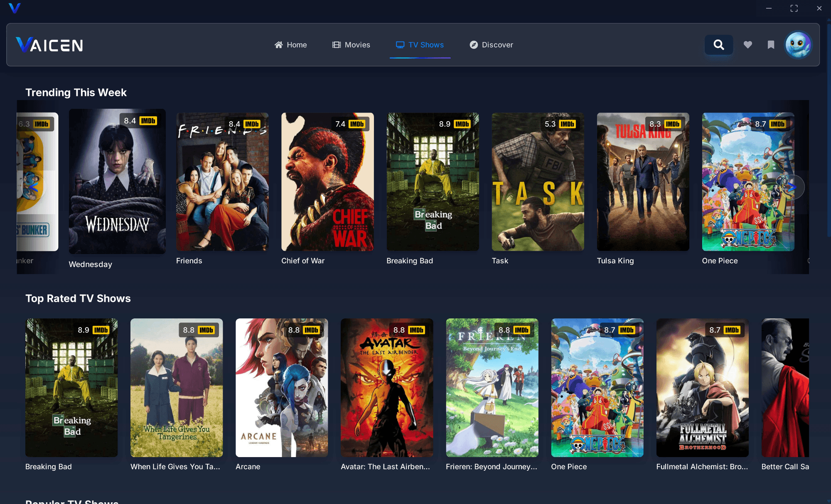Open the bookmarks watchlist icon

[x=771, y=45]
